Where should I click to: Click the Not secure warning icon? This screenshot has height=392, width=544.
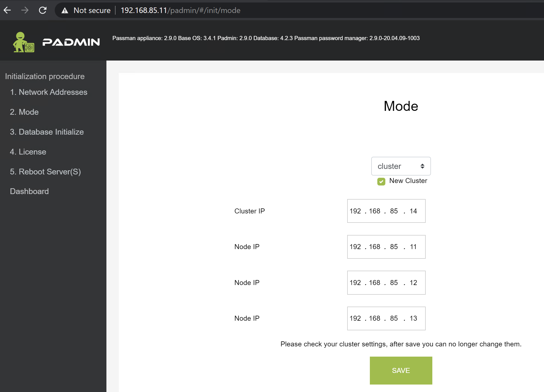[x=65, y=11]
